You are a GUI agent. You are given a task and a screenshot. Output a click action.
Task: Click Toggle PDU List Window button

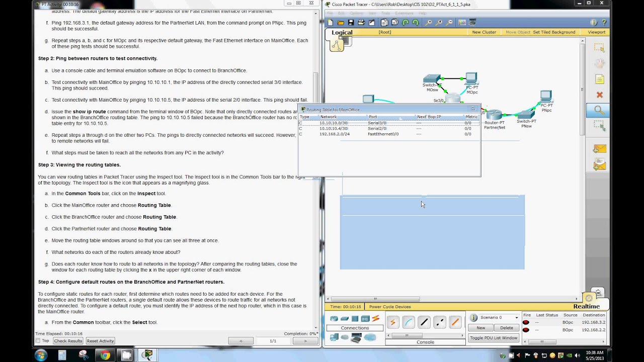pyautogui.click(x=494, y=338)
